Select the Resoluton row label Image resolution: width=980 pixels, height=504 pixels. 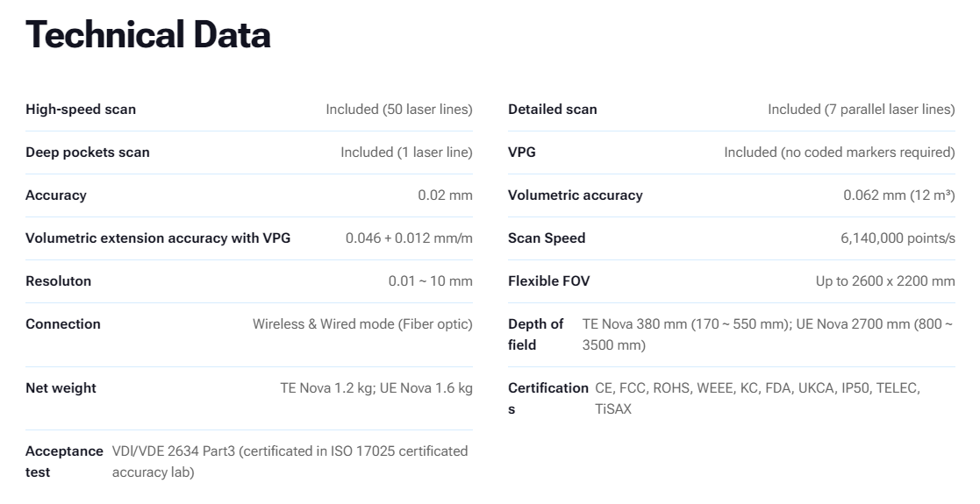(x=58, y=281)
